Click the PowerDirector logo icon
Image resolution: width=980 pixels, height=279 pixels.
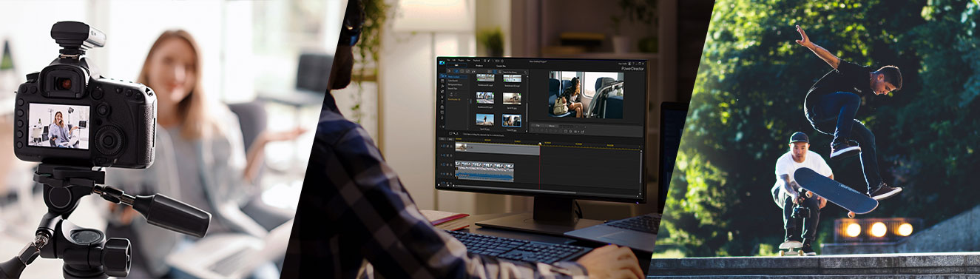[442, 63]
